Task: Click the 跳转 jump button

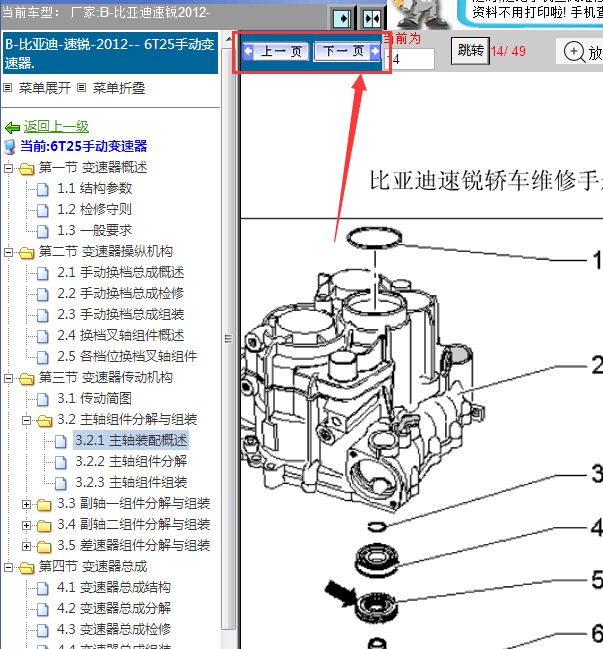Action: coord(471,51)
